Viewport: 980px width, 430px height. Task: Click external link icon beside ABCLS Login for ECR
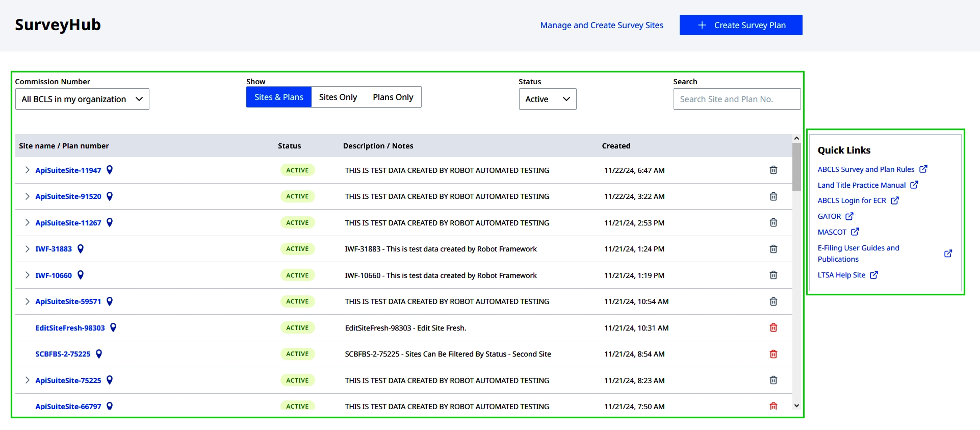tap(895, 200)
